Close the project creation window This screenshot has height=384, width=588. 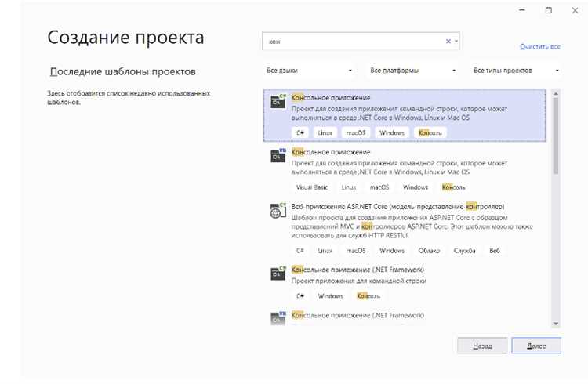pos(575,10)
